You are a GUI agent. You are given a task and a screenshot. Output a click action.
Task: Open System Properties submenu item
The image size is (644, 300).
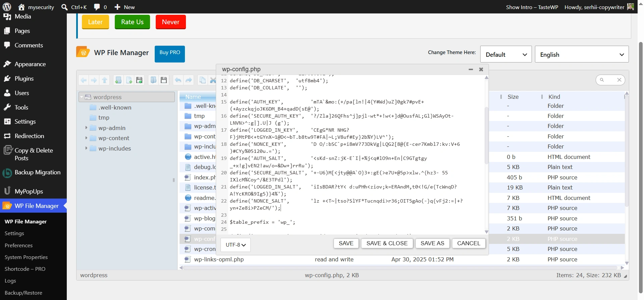click(26, 257)
